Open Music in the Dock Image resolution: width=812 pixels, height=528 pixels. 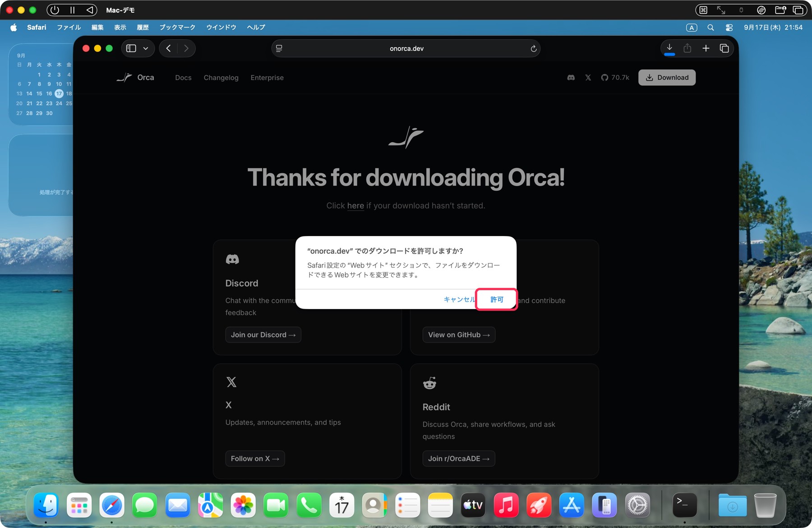[x=506, y=505]
